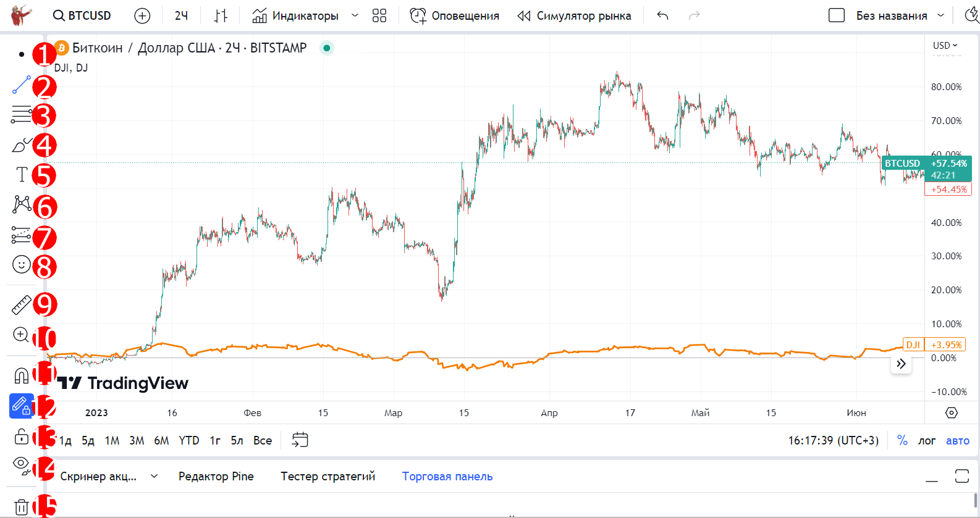Viewport: 980px width, 518px height.
Task: Open the USD currency dropdown
Action: coord(945,45)
